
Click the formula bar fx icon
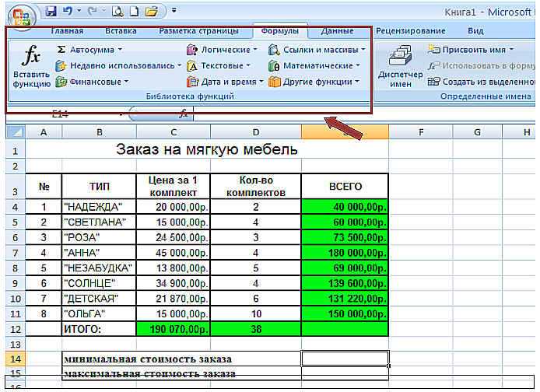click(x=184, y=113)
